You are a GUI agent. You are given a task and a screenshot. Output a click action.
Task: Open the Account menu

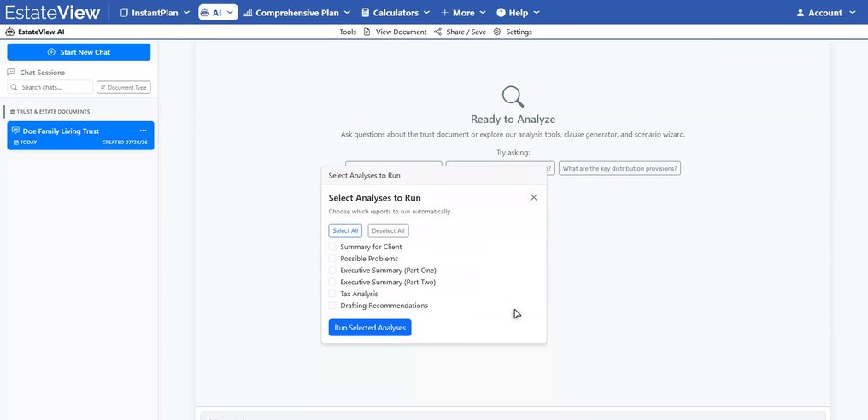coord(826,13)
